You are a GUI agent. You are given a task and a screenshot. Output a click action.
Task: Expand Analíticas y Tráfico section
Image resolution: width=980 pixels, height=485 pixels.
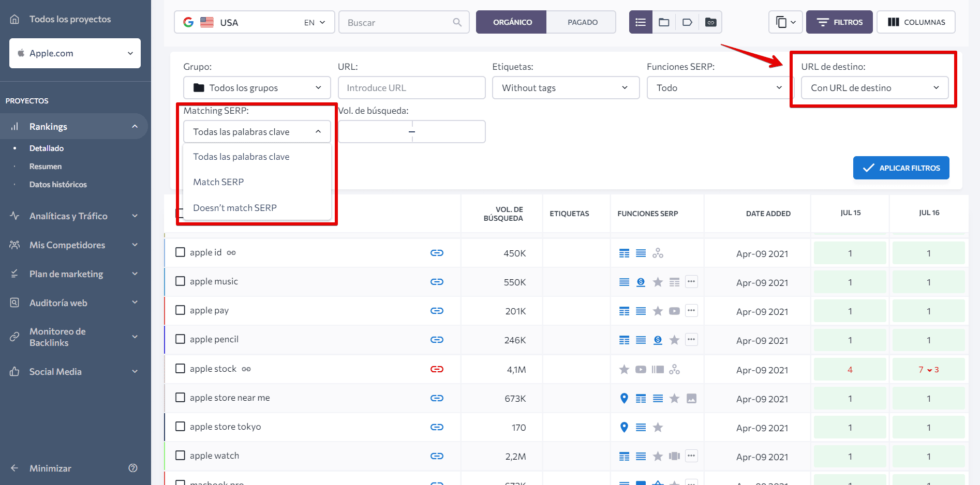pos(74,216)
